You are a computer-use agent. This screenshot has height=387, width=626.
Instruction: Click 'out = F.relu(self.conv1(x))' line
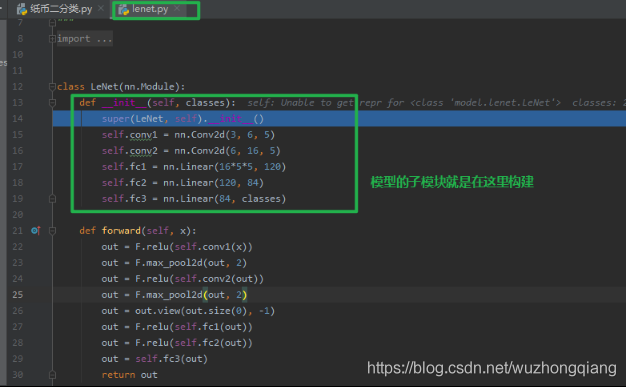[x=177, y=247]
